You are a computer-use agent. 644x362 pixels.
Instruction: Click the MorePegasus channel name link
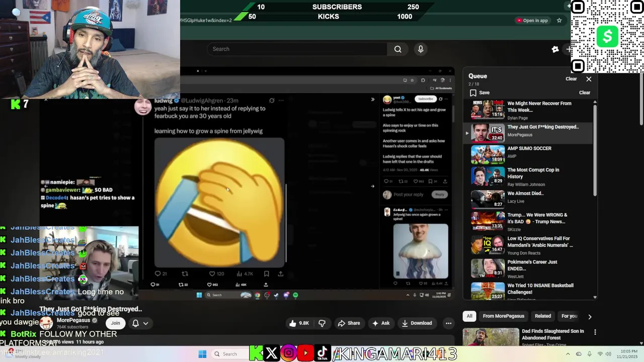pyautogui.click(x=73, y=320)
